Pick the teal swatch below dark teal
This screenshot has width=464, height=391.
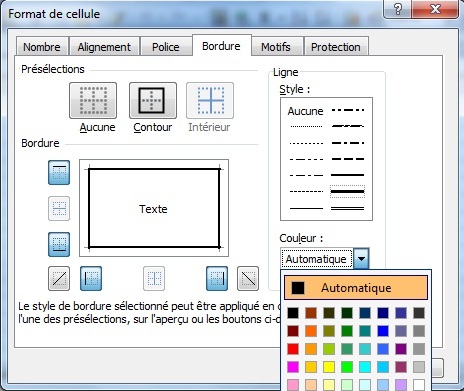(x=365, y=331)
